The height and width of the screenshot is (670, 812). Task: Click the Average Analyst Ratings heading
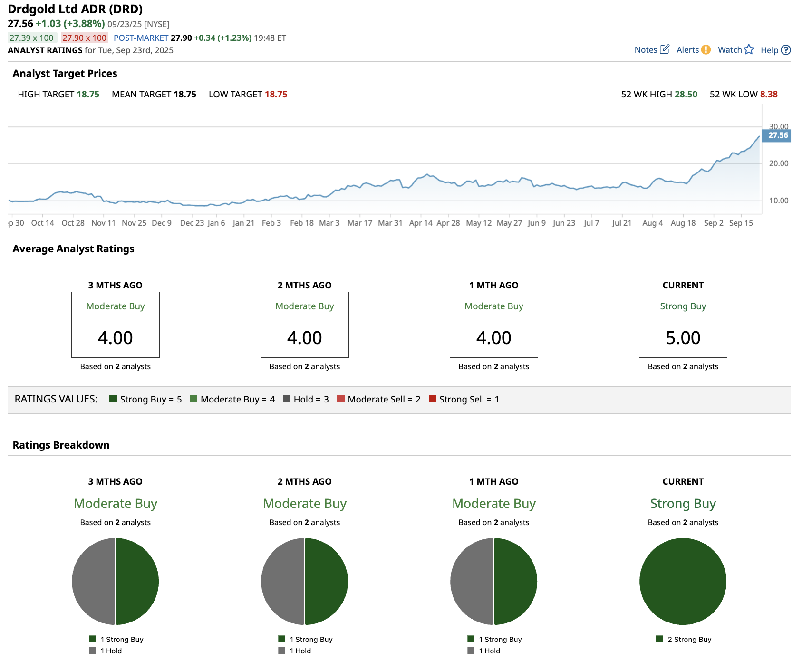73,249
